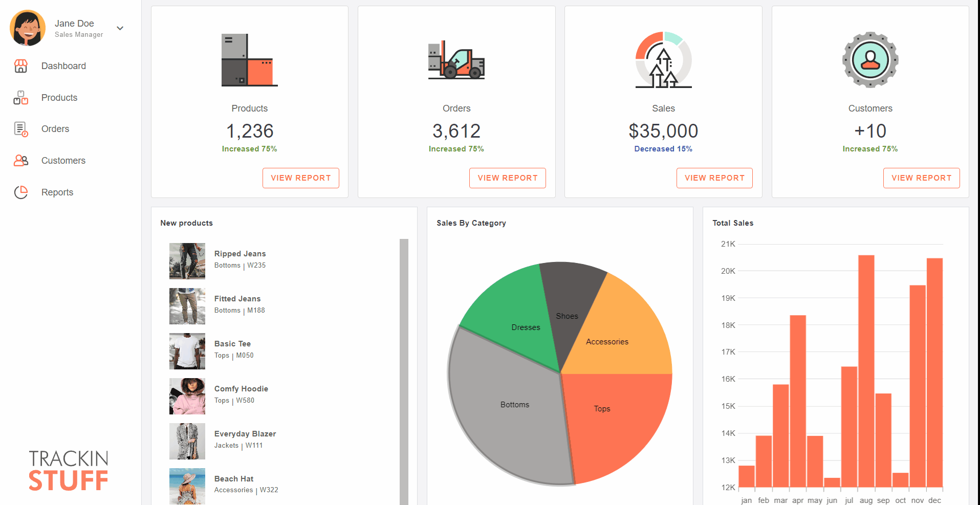Click the apr bar in Total Sales
The height and width of the screenshot is (505, 980).
(798, 401)
